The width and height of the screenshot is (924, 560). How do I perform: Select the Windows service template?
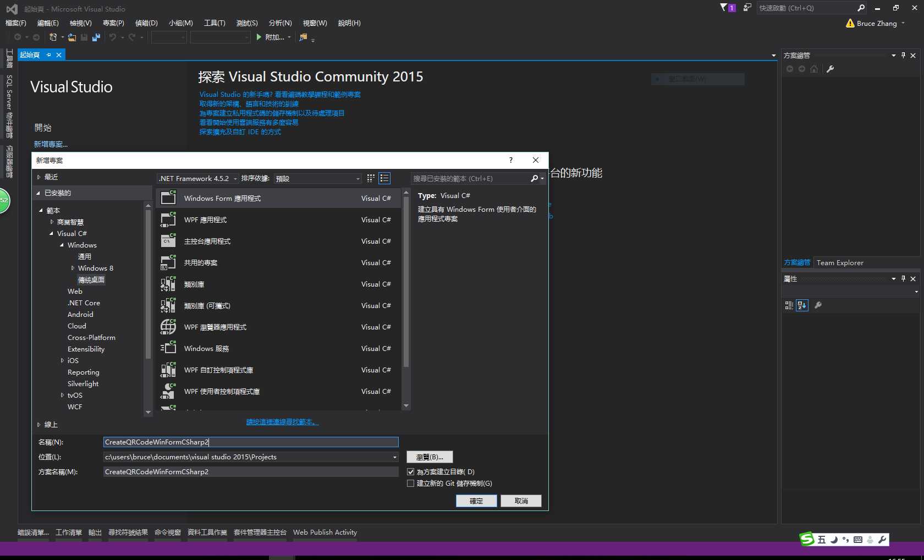coord(278,349)
